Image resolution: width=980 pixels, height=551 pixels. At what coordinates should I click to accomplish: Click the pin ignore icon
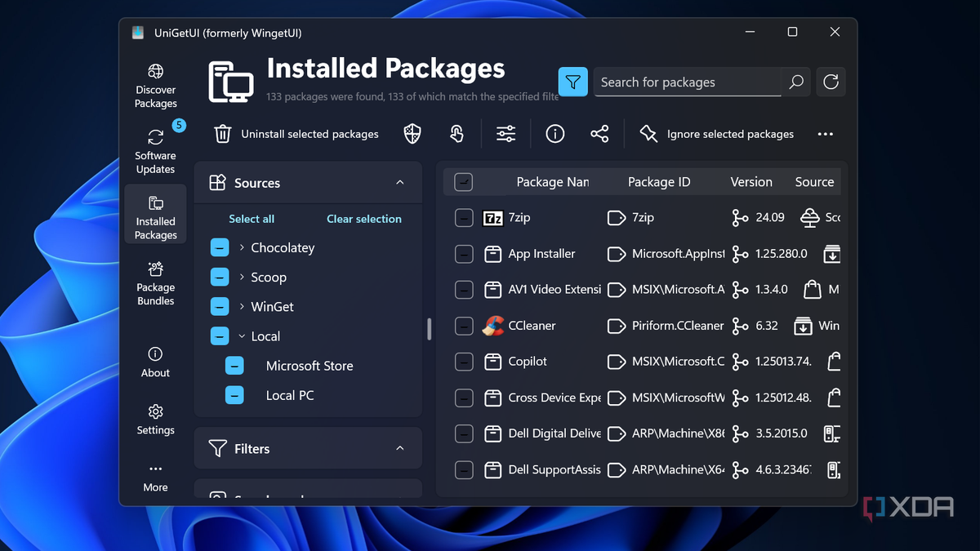pyautogui.click(x=648, y=134)
